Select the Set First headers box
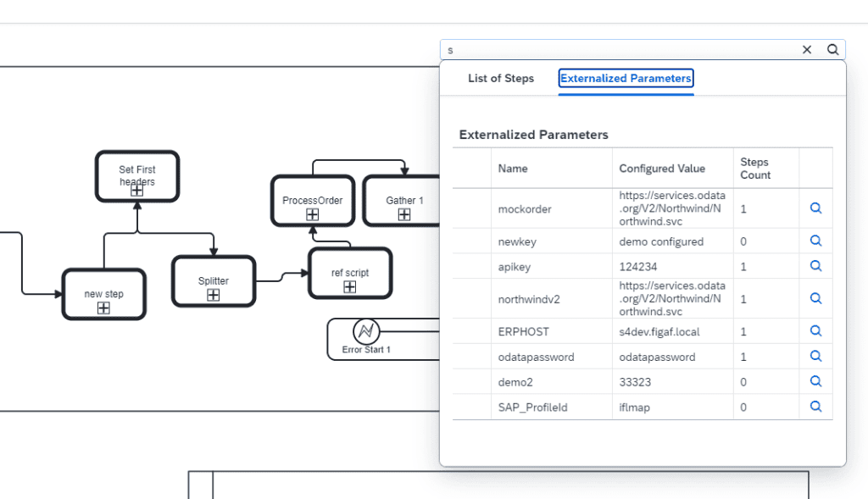The height and width of the screenshot is (499, 868). [137, 176]
